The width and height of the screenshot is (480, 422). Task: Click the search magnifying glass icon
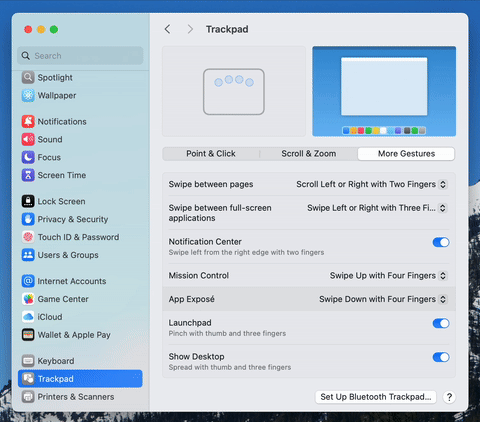tap(26, 56)
